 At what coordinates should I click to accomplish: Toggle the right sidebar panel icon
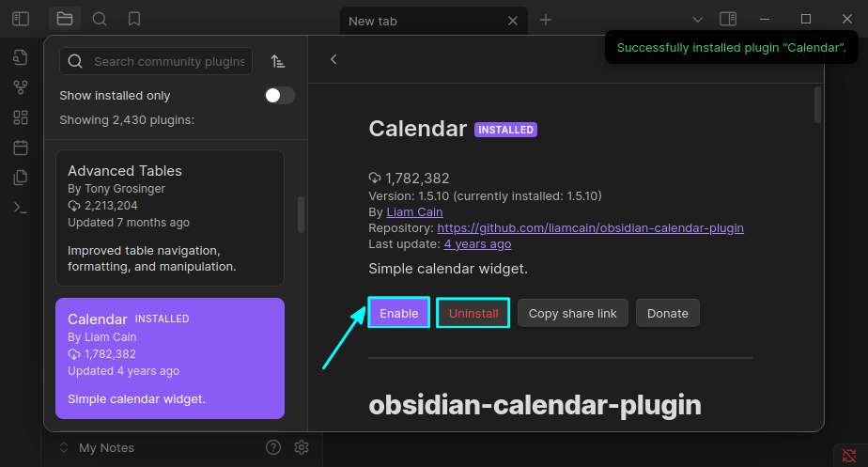pyautogui.click(x=727, y=19)
